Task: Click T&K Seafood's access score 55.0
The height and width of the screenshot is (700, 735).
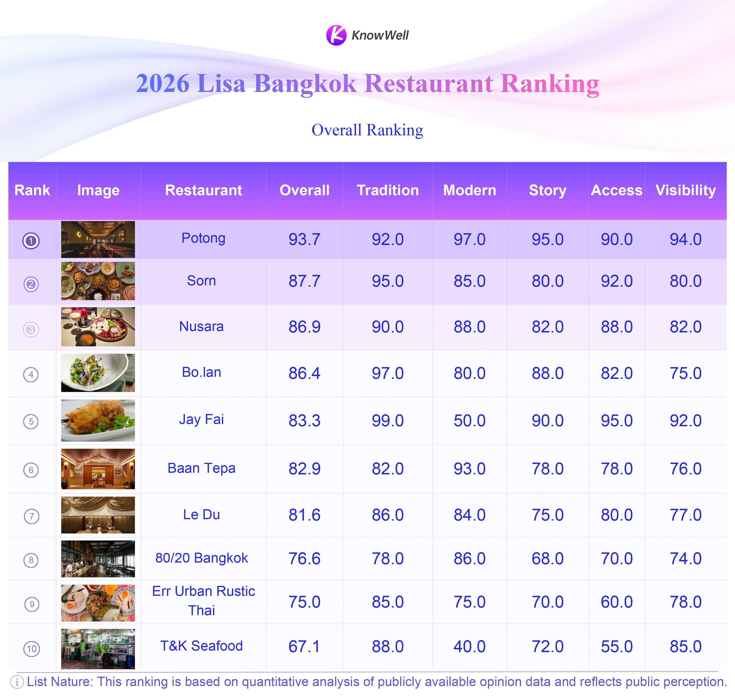Action: pos(617,647)
